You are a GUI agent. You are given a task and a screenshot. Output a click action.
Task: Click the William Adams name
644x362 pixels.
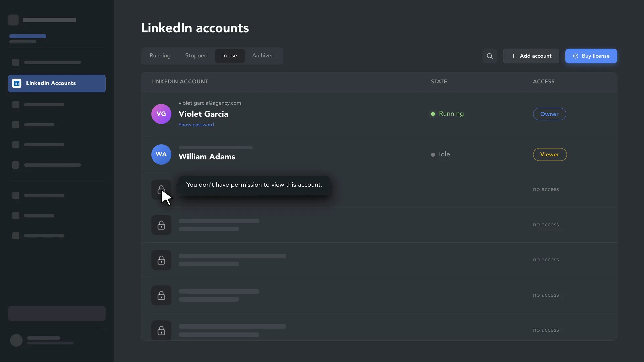[x=207, y=157]
